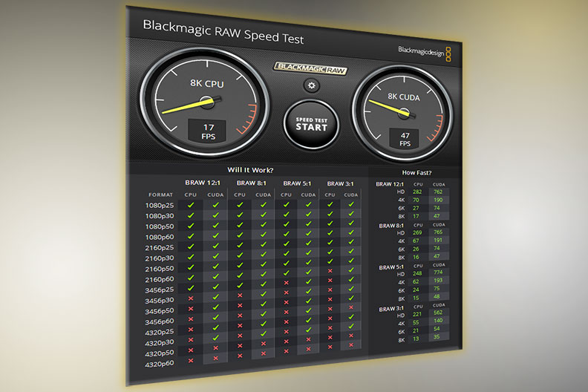Select the 2160p50 format row label

160,269
